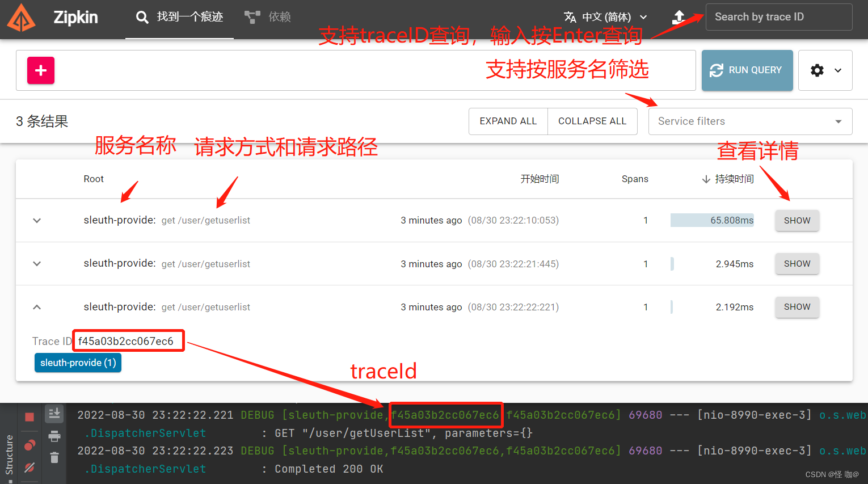
Task: Click the sleuth-provide (1) service chip
Action: (x=78, y=363)
